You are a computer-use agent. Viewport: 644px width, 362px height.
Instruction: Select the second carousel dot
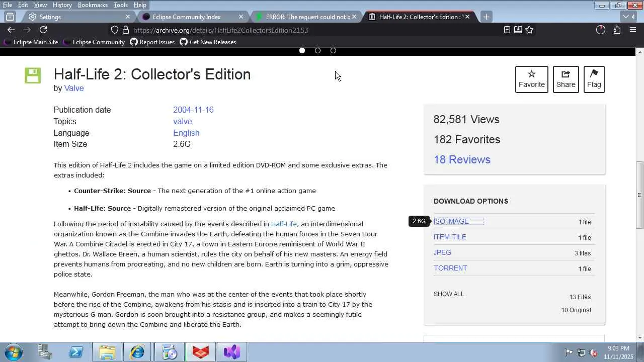317,50
